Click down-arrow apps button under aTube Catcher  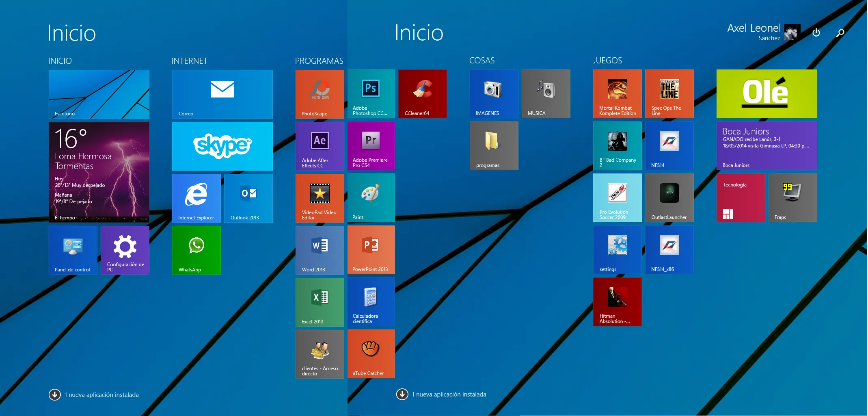(402, 394)
